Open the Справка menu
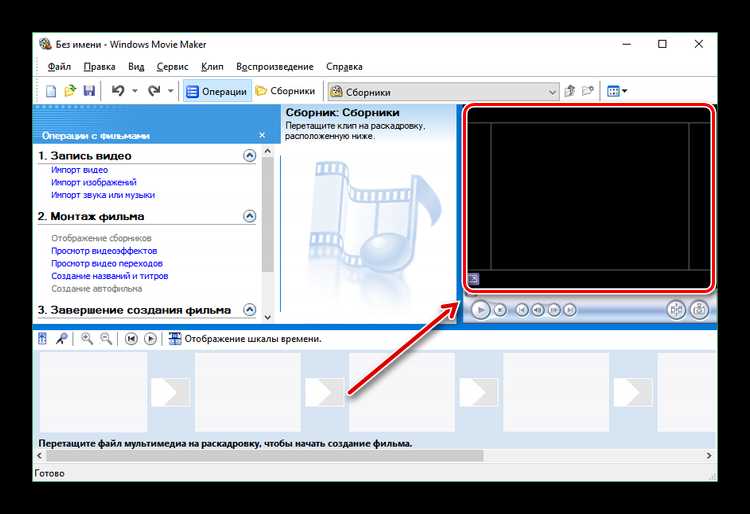750x514 pixels. pyautogui.click(x=344, y=67)
